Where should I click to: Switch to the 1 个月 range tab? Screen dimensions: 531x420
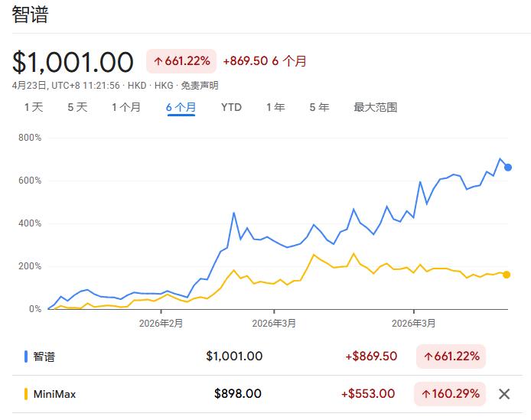coord(126,107)
